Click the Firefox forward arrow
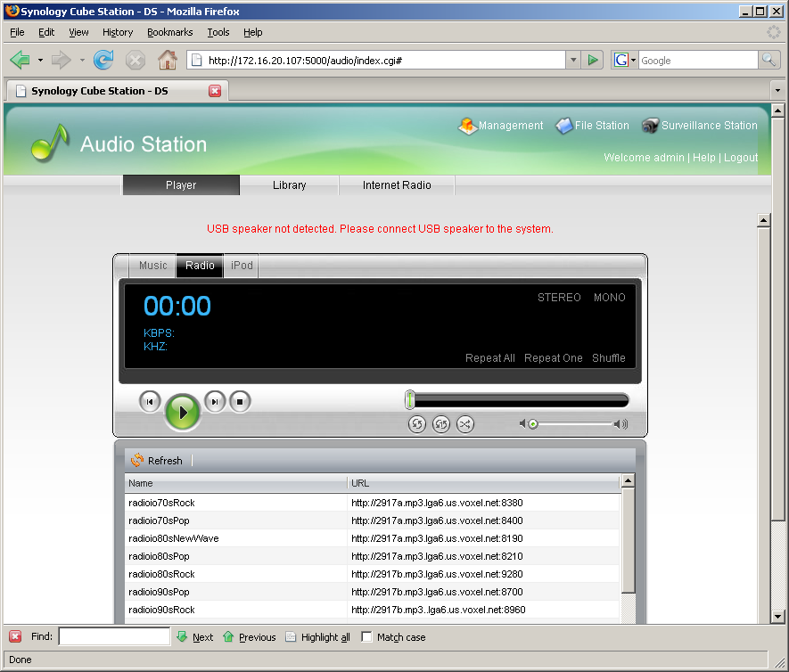Viewport: 789px width, 672px height. click(62, 61)
